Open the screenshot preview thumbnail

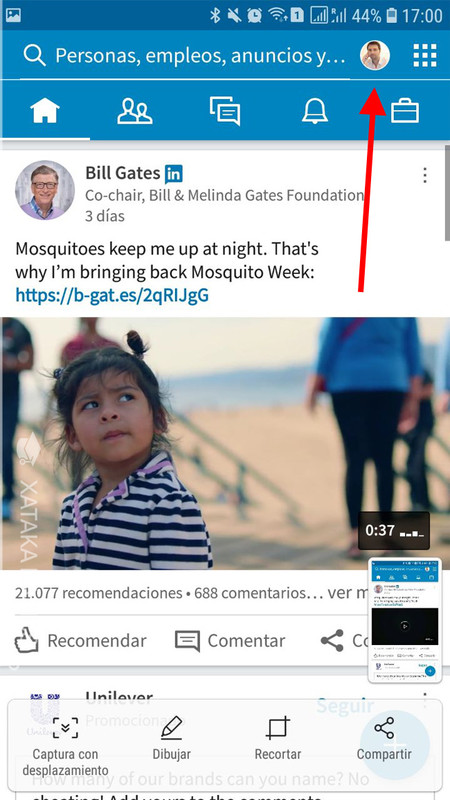tap(405, 620)
